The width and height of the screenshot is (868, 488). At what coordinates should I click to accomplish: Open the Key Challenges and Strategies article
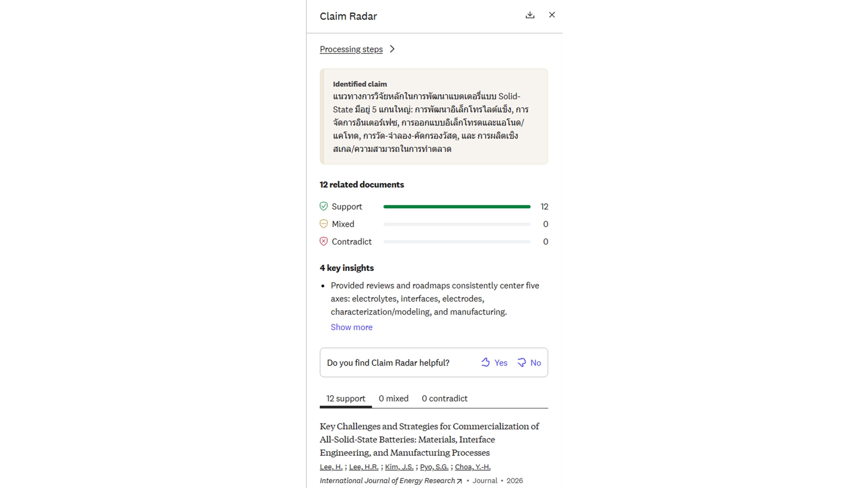[429, 439]
